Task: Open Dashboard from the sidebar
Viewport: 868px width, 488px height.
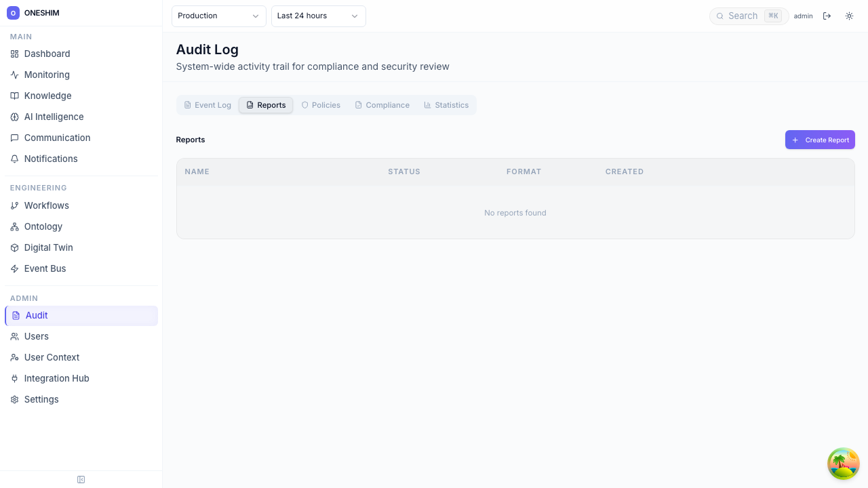Action: click(47, 54)
